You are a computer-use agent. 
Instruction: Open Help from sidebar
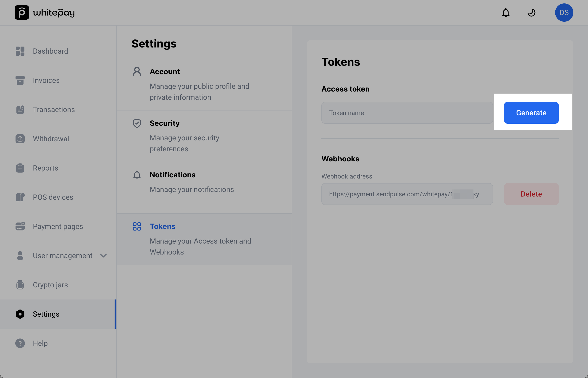point(40,343)
